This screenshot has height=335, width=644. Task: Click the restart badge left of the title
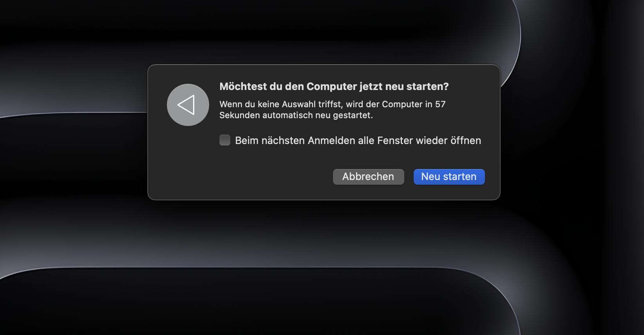[188, 105]
